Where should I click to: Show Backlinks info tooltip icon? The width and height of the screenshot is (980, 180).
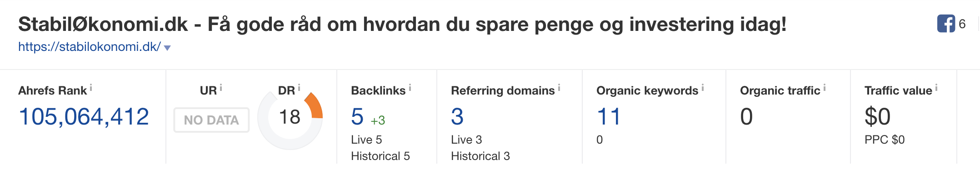[410, 88]
